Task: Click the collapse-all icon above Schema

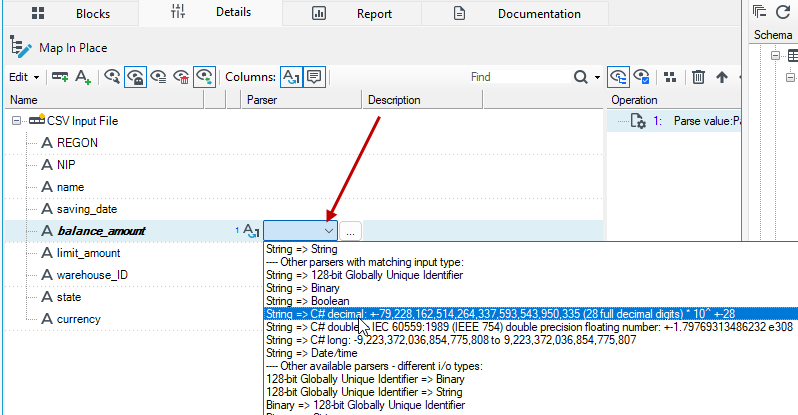Action: click(759, 11)
